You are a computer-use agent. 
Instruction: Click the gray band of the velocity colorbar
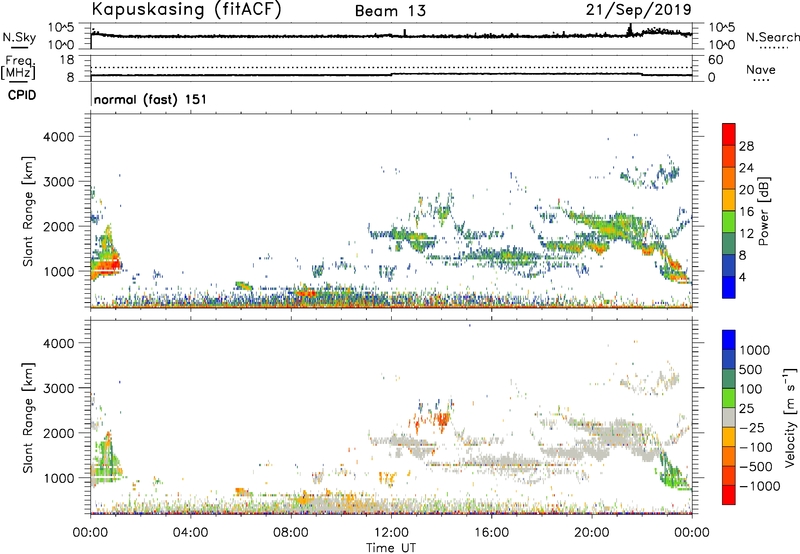tap(729, 418)
